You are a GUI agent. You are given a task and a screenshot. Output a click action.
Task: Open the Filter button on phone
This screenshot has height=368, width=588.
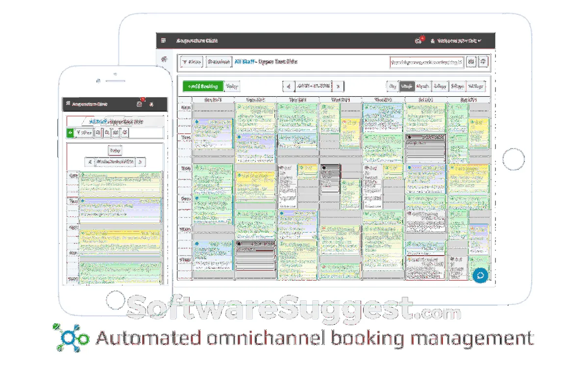(84, 132)
